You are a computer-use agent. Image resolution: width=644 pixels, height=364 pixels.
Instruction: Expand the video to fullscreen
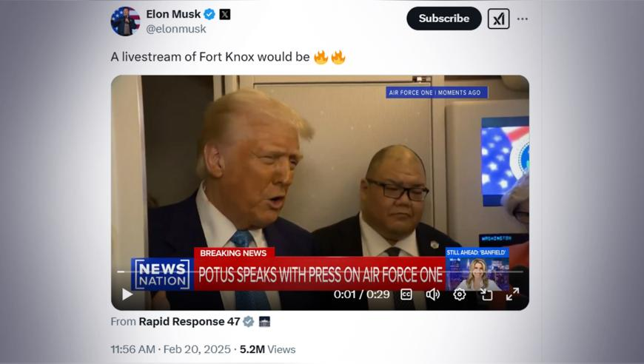(x=512, y=294)
